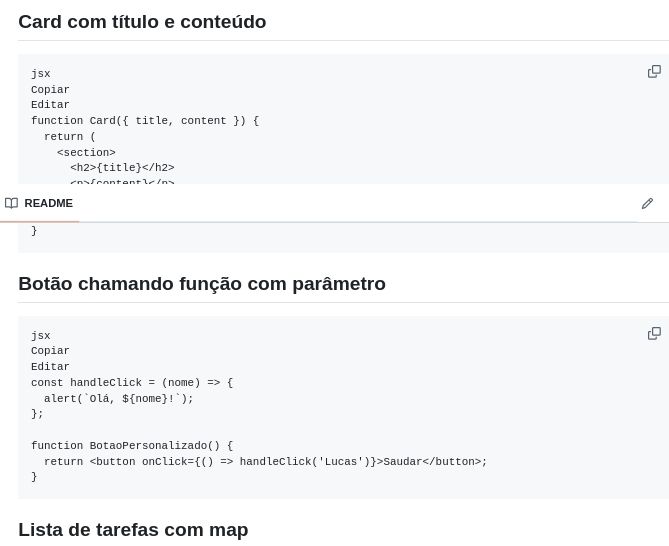Click 'Copiar' text in the Botão code block

pyautogui.click(x=50, y=351)
